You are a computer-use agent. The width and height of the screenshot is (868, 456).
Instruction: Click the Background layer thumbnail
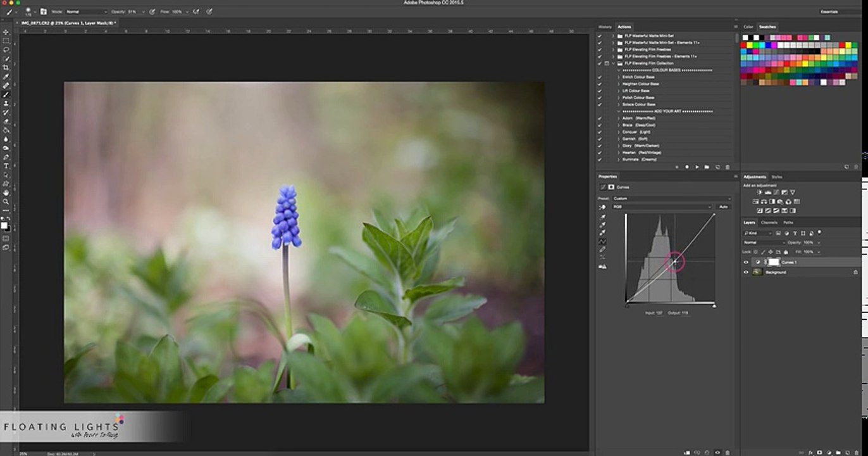(757, 272)
